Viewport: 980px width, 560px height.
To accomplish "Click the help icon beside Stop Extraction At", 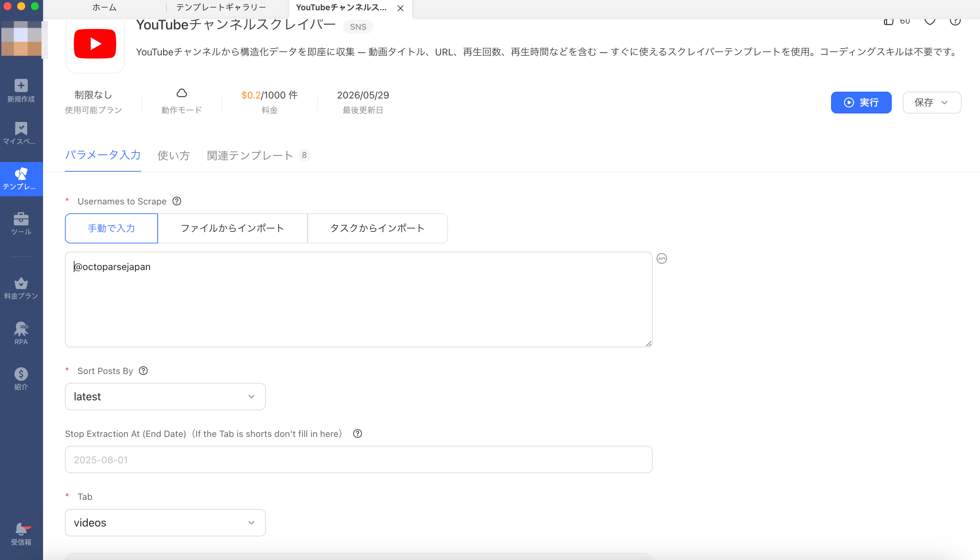I will click(357, 434).
